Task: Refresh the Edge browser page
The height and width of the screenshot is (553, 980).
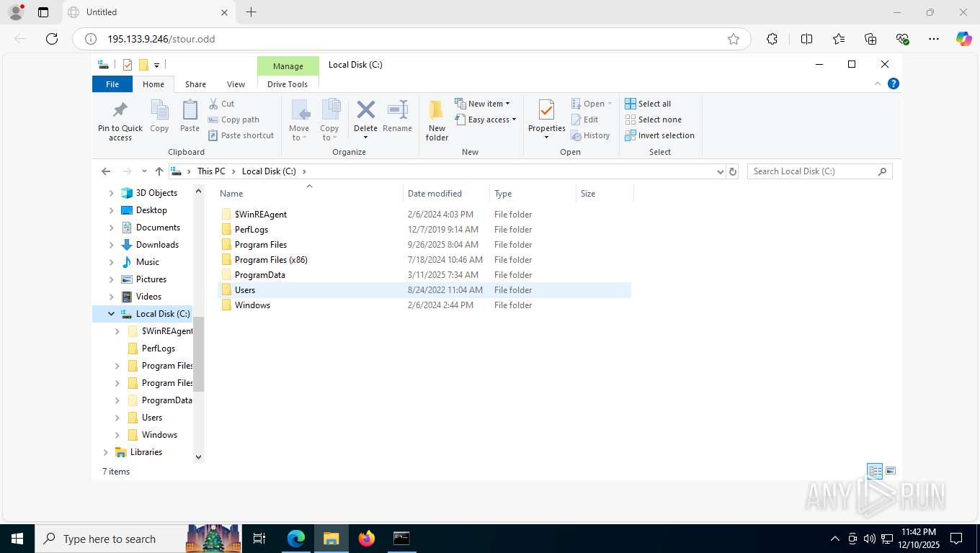Action: [52, 39]
